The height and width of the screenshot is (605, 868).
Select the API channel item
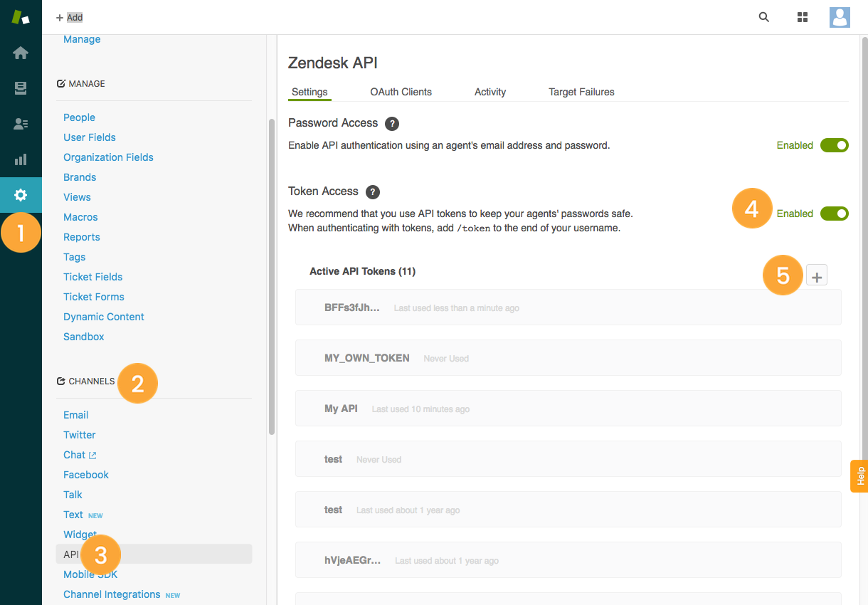pos(154,554)
